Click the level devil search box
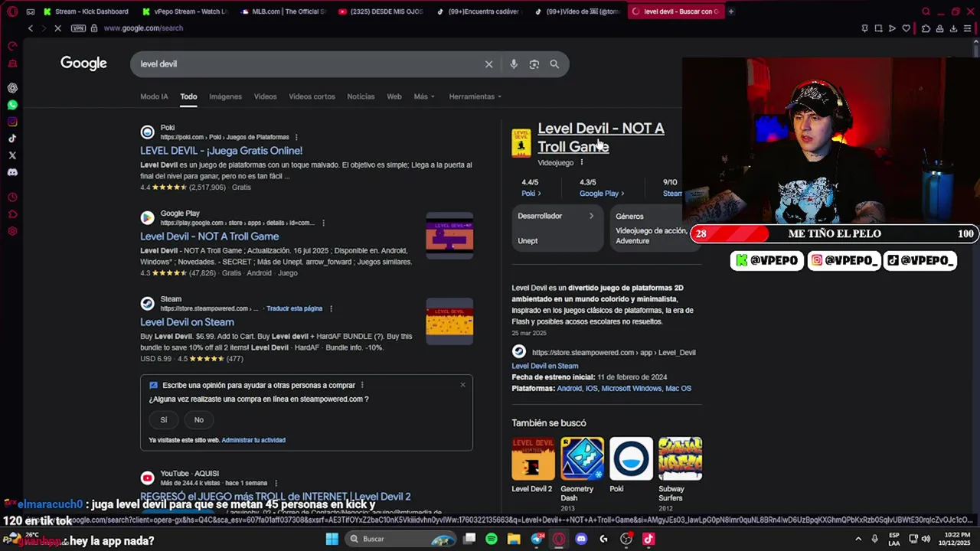Image resolution: width=980 pixels, height=551 pixels. pyautogui.click(x=306, y=64)
